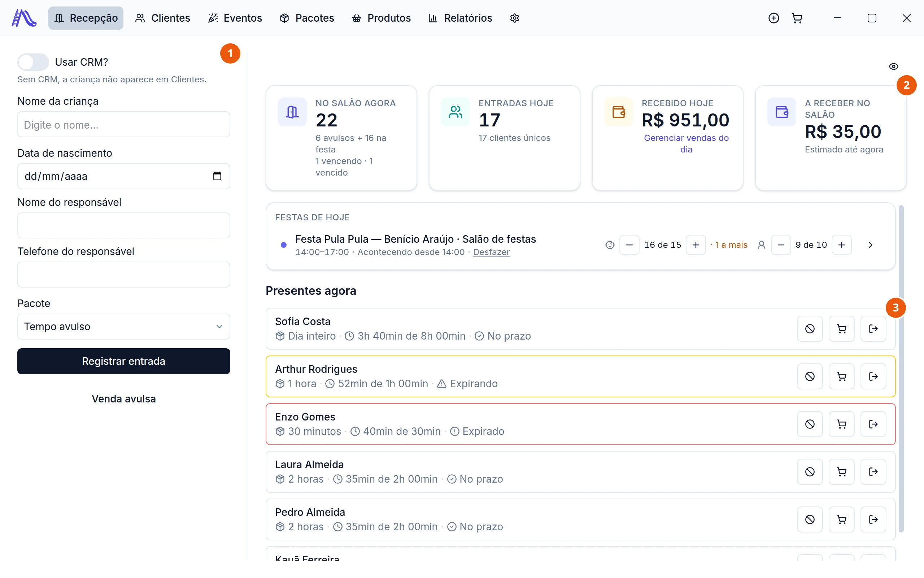924x578 pixels.
Task: Open cart for Sofia Costa
Action: tap(842, 329)
